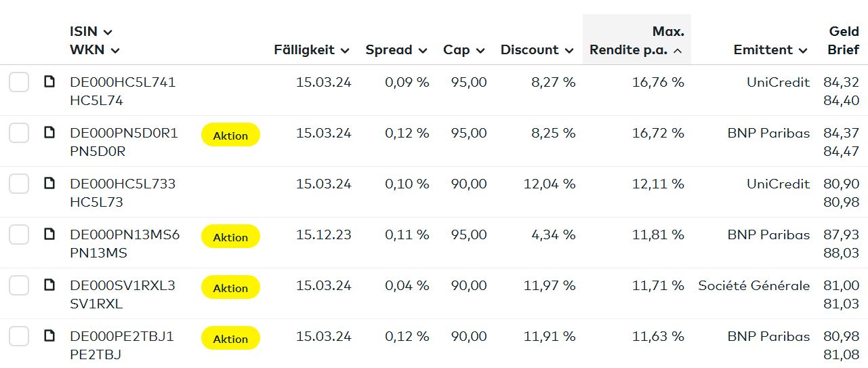Image resolution: width=868 pixels, height=368 pixels.
Task: Check the box for SV1RXL row
Action: click(x=19, y=286)
